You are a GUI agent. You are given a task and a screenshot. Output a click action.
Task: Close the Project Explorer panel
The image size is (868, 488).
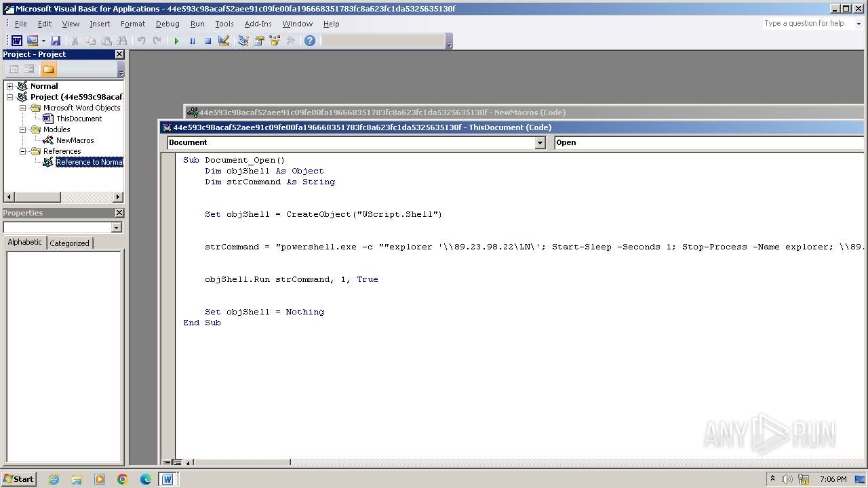point(119,54)
